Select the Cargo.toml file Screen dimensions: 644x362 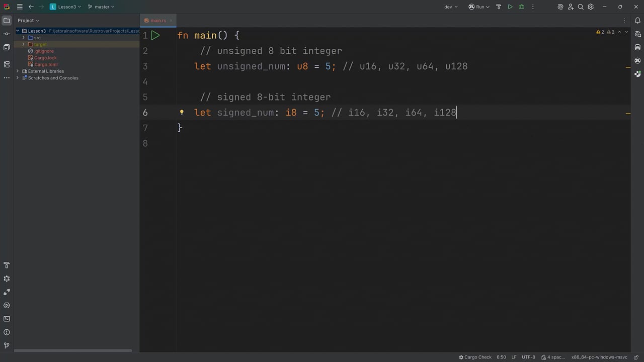(46, 64)
